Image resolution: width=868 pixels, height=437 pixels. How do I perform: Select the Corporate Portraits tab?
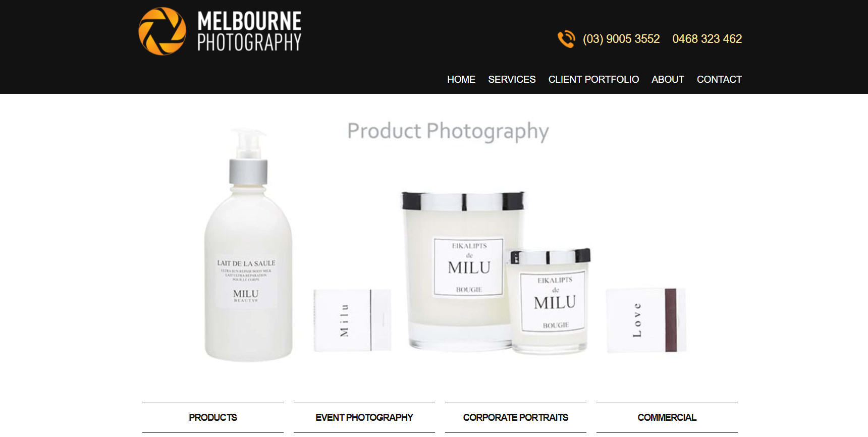(x=516, y=417)
